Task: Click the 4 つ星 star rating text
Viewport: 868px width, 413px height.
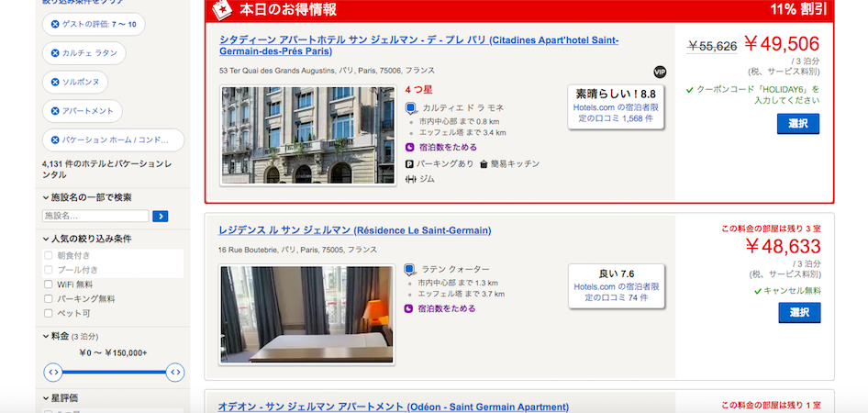Action: pos(418,89)
